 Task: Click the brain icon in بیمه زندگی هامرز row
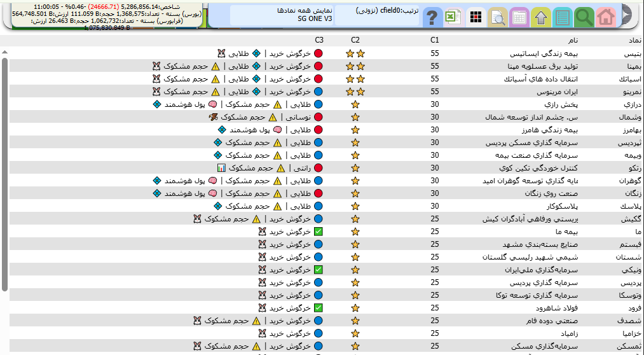click(x=278, y=130)
